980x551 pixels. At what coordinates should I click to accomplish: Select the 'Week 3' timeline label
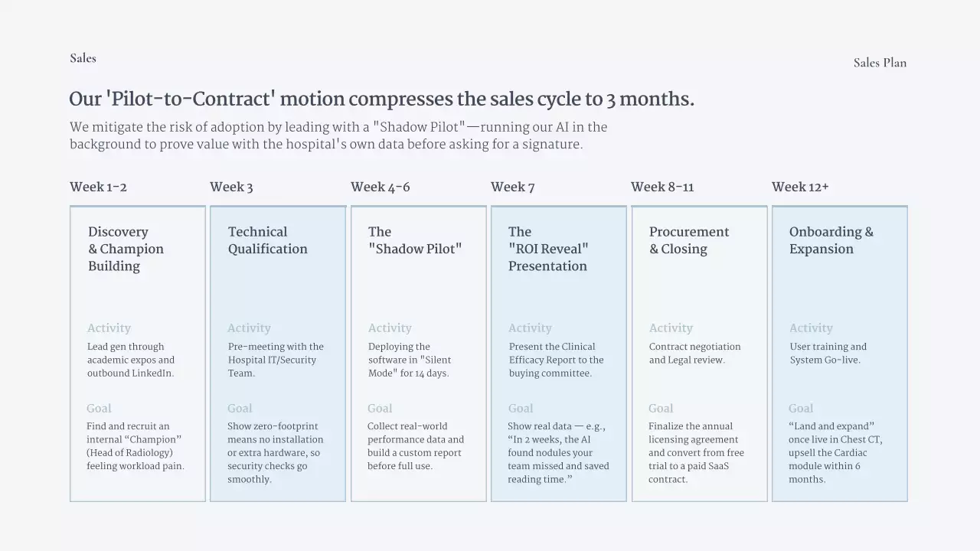(x=231, y=187)
